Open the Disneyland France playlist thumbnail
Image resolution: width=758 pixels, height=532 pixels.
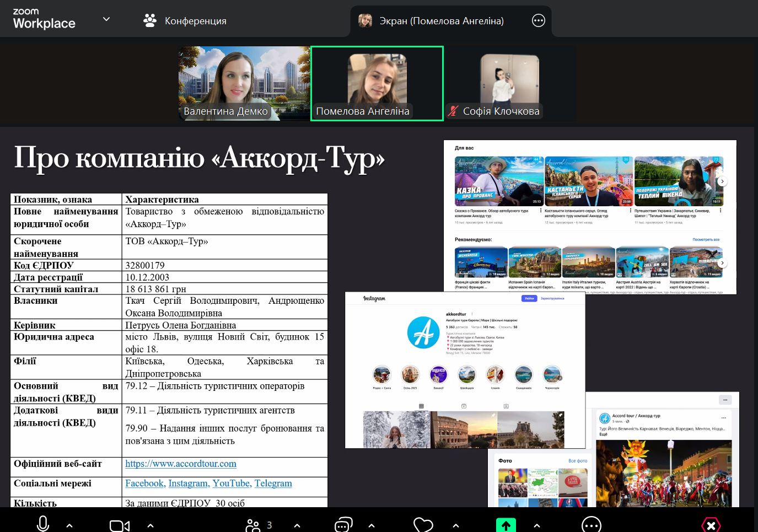pyautogui.click(x=481, y=262)
